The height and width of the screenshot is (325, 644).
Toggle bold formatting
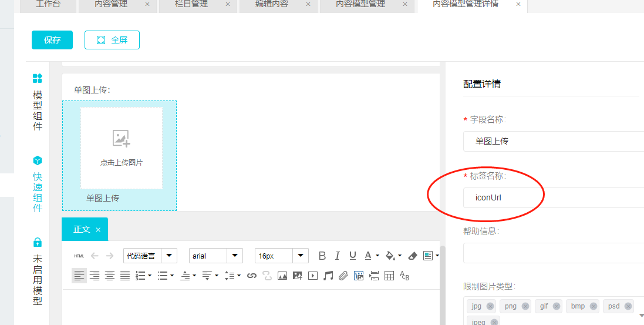coord(322,256)
